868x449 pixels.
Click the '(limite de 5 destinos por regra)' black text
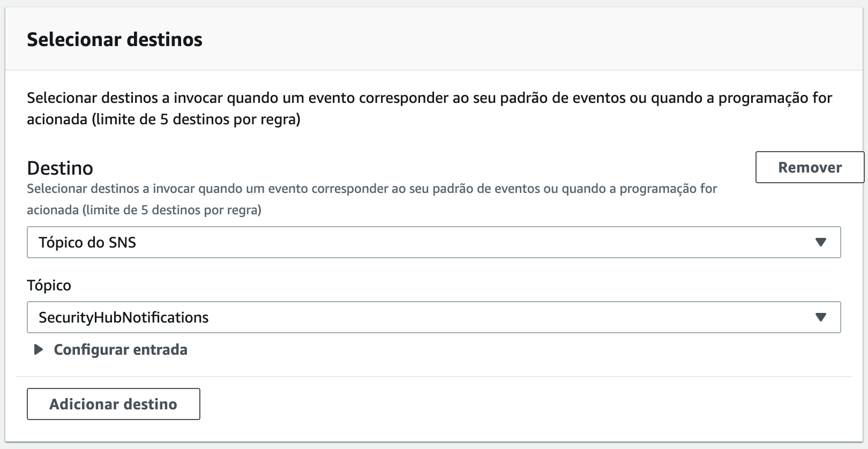[196, 119]
